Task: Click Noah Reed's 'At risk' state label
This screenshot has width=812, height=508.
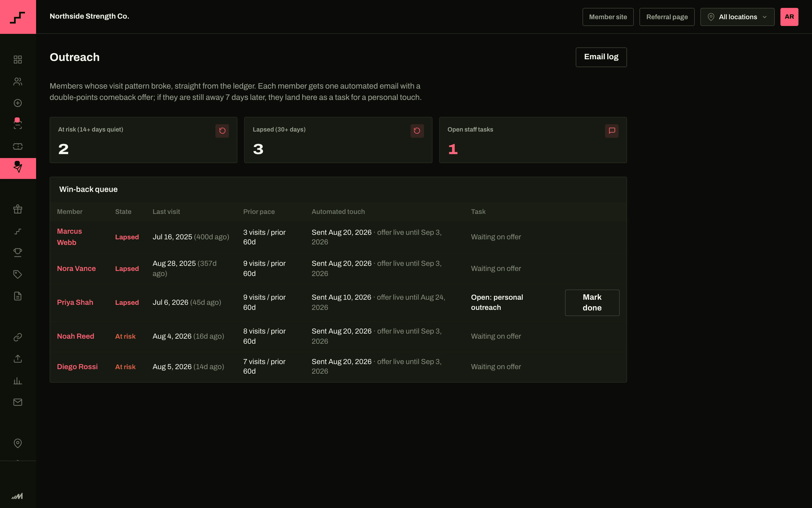Action: pos(125,336)
